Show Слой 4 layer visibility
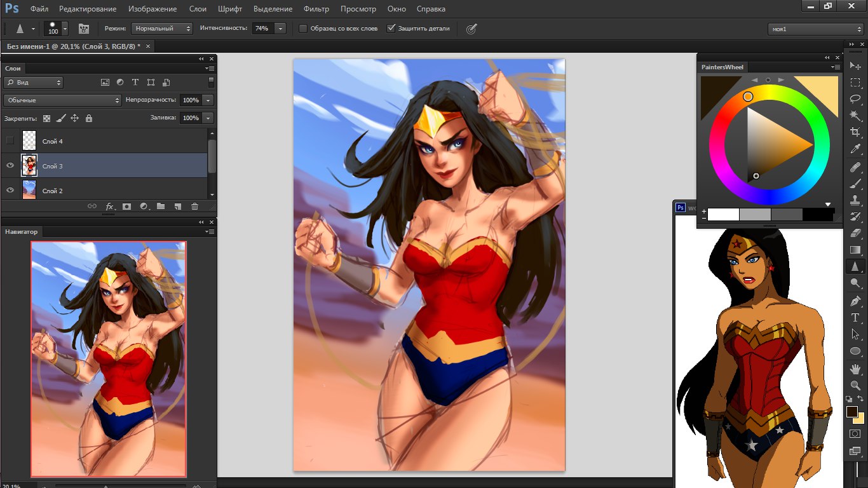 click(10, 140)
